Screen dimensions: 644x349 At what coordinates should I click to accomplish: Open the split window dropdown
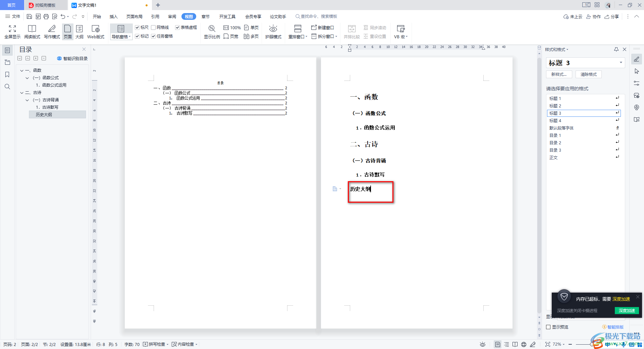pos(324,36)
